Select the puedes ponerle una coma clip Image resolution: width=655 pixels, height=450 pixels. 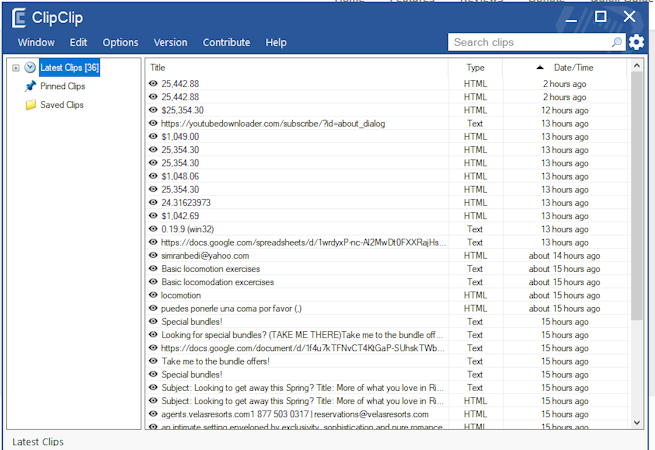click(231, 309)
